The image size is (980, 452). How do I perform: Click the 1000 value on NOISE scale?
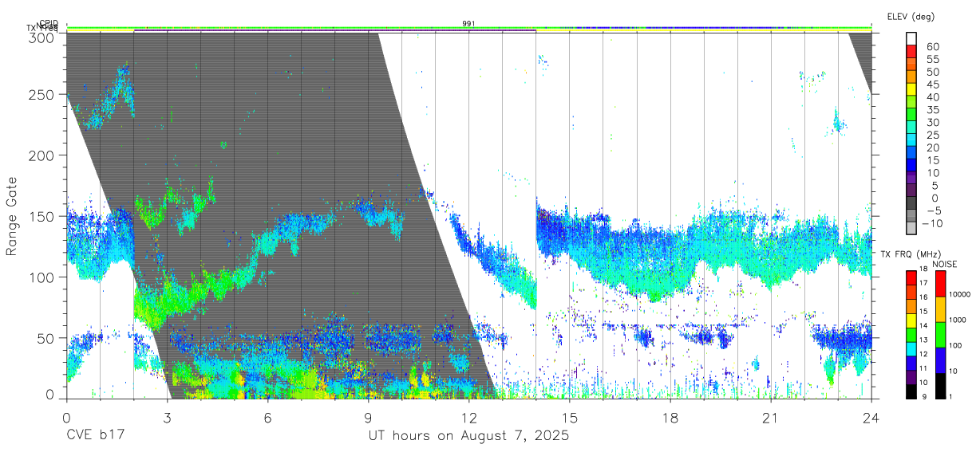coord(958,320)
